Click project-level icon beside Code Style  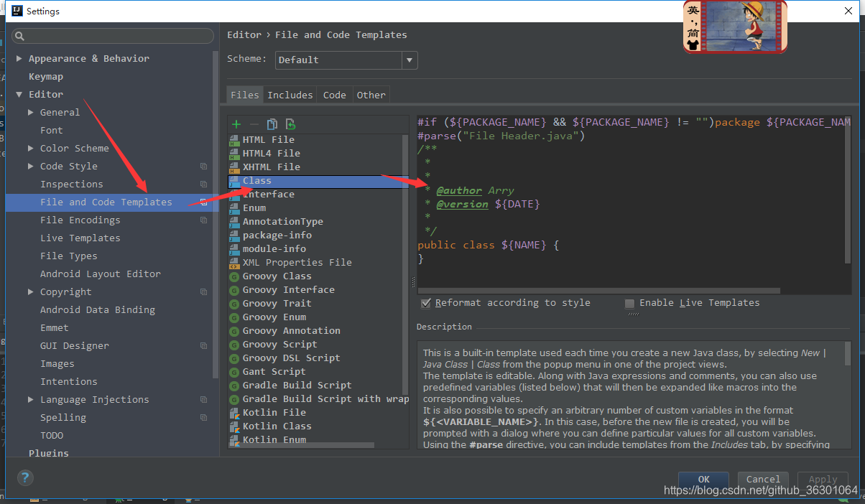point(203,167)
